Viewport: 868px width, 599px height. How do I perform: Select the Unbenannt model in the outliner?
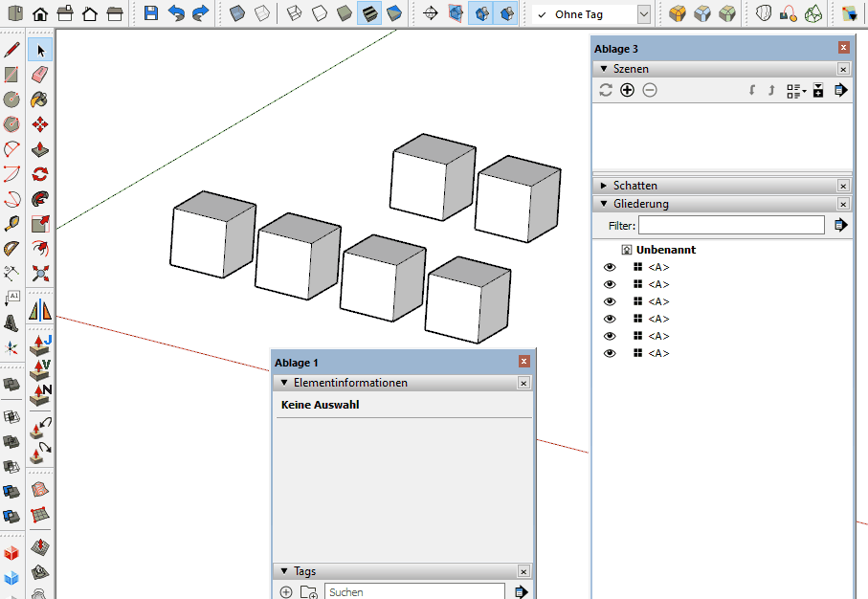[665, 250]
